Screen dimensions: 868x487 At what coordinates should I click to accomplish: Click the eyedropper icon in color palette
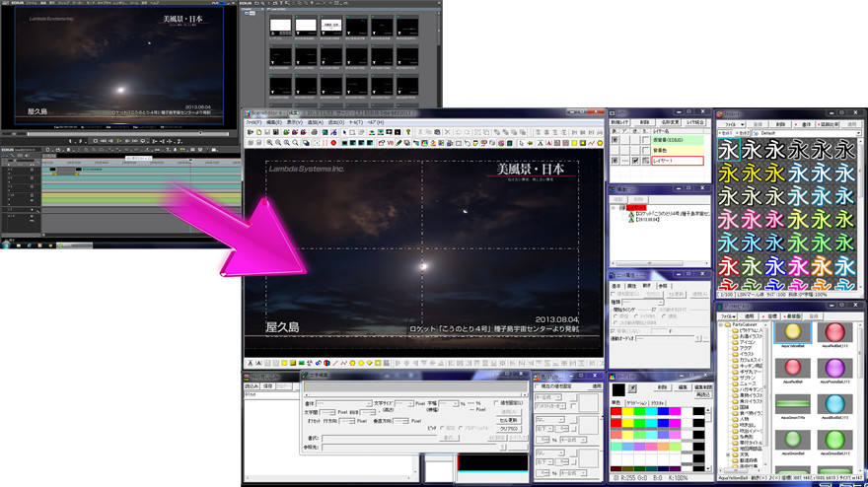(x=632, y=389)
